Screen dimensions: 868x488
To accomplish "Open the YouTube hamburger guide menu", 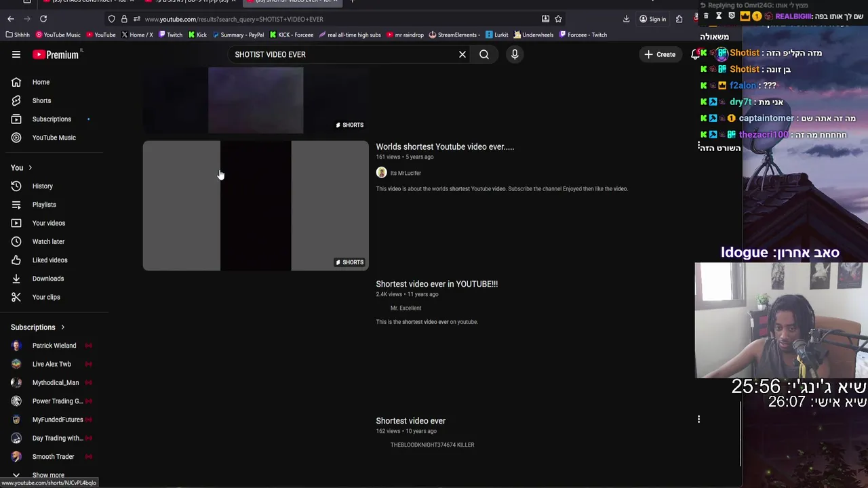I will point(16,54).
